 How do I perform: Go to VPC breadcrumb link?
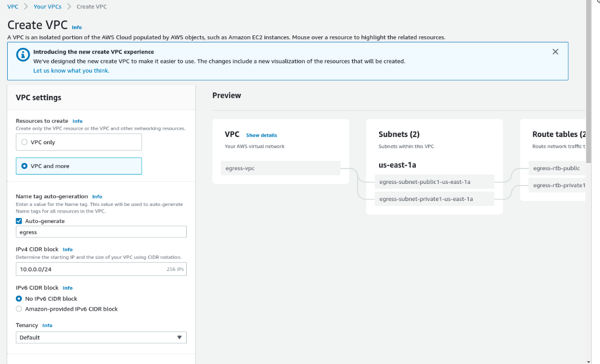click(13, 7)
